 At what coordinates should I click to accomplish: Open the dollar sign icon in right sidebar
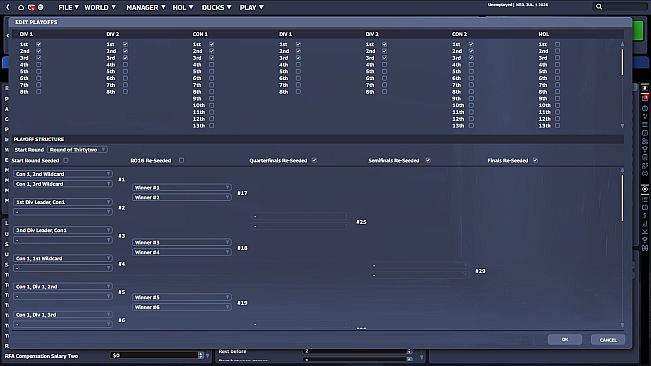[645, 216]
